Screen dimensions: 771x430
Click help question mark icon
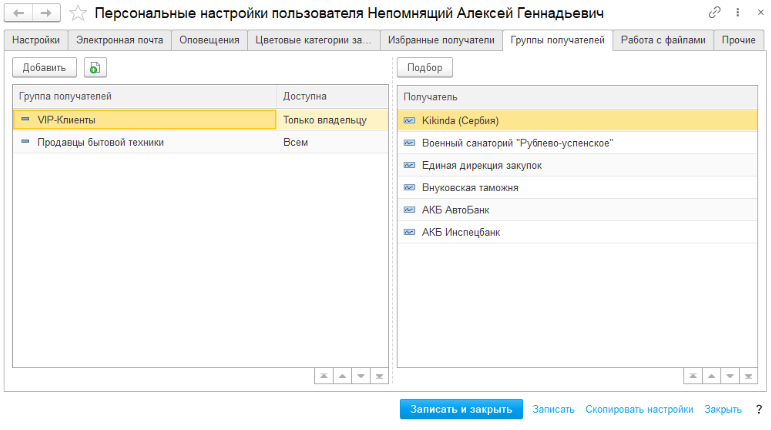point(759,409)
